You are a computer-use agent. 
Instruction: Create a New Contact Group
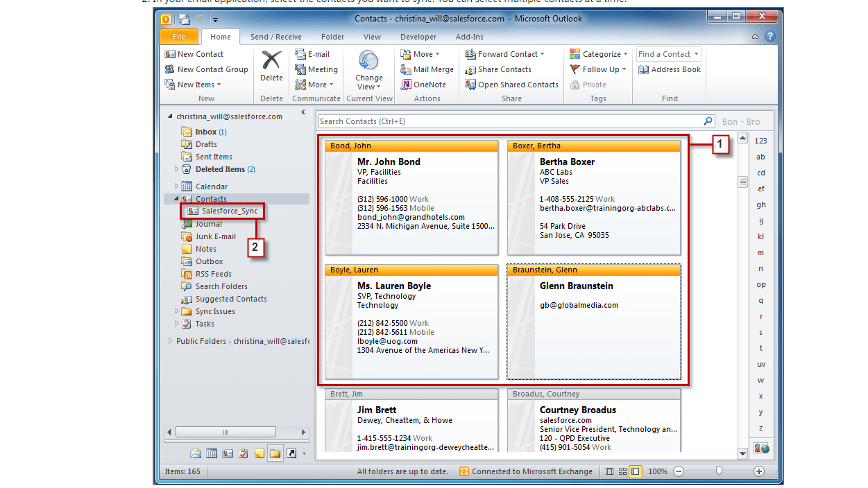[206, 69]
